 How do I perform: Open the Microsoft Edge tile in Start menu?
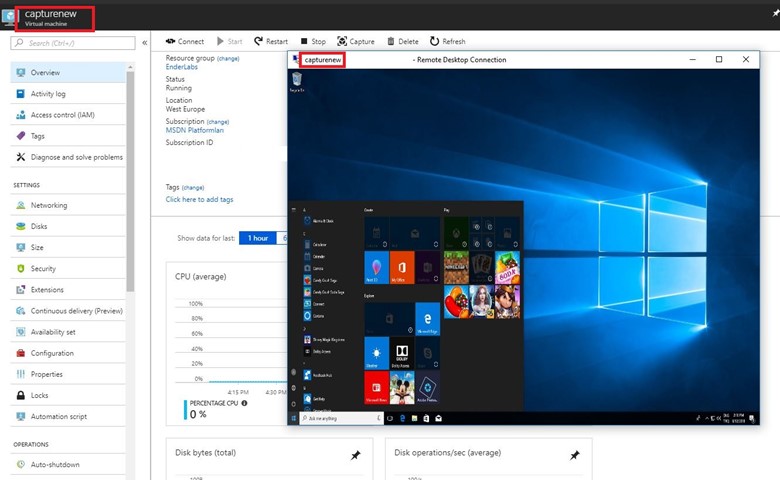[x=427, y=318]
